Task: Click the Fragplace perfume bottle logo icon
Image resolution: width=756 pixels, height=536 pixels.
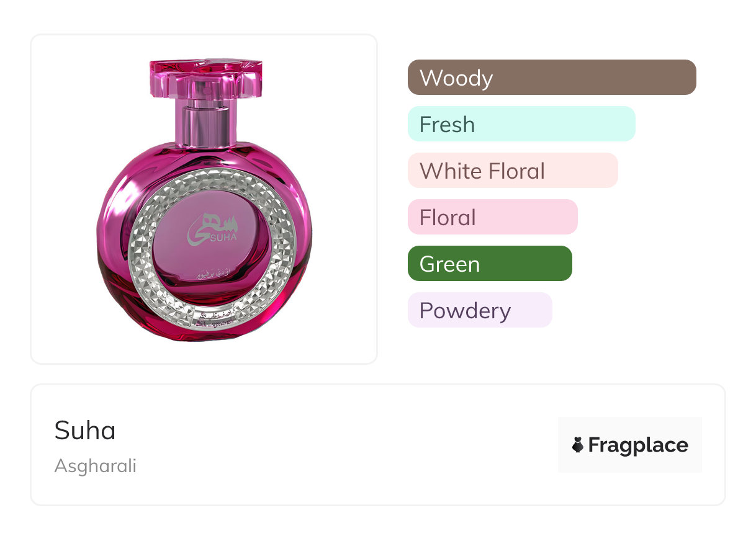Action: click(578, 445)
